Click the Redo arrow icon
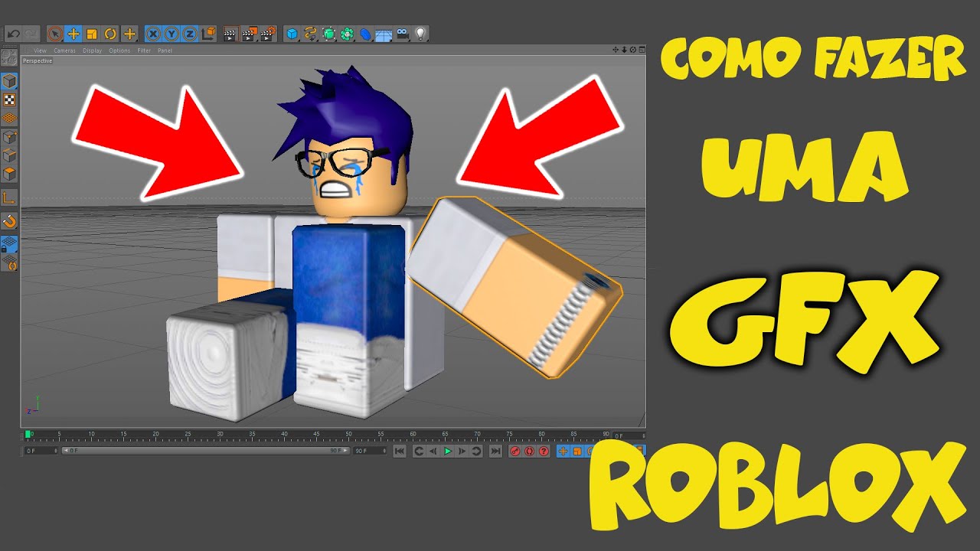 (31, 34)
